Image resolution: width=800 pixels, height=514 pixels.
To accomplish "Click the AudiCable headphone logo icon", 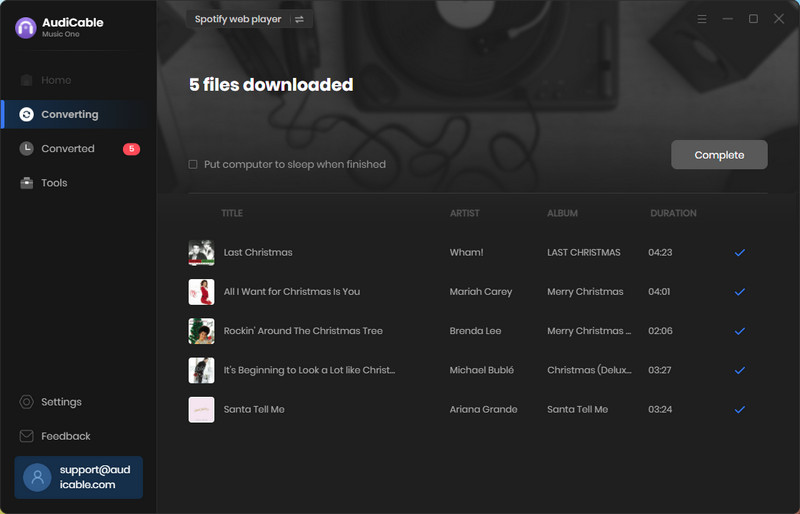I will click(26, 28).
